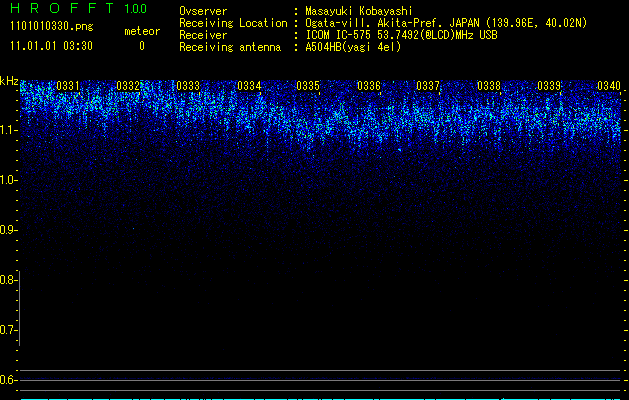This screenshot has height=400, width=629.
Task: Click the 0339 time marker
Action: (549, 86)
